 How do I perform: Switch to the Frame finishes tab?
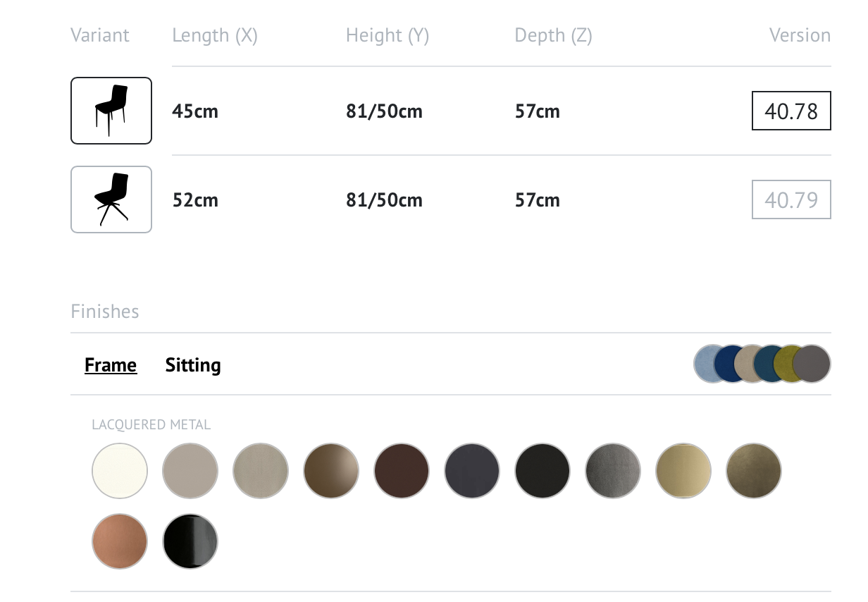click(x=111, y=365)
